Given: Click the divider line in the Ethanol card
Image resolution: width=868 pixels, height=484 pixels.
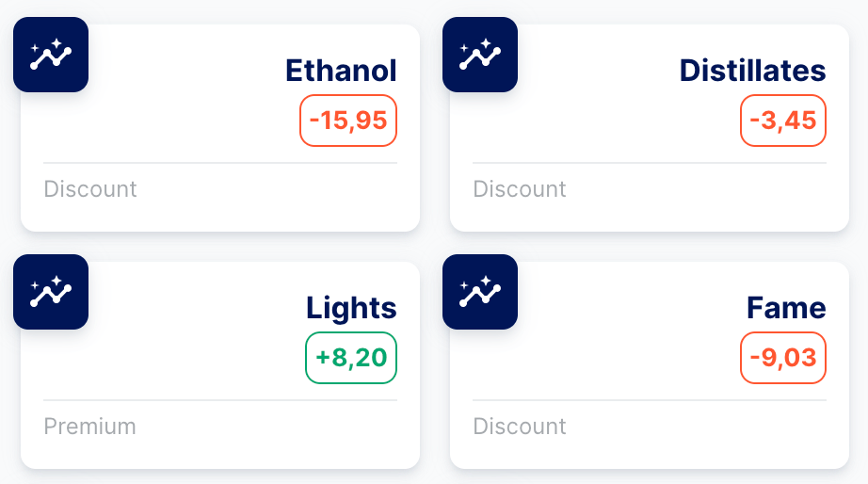Looking at the screenshot, I should tap(220, 163).
